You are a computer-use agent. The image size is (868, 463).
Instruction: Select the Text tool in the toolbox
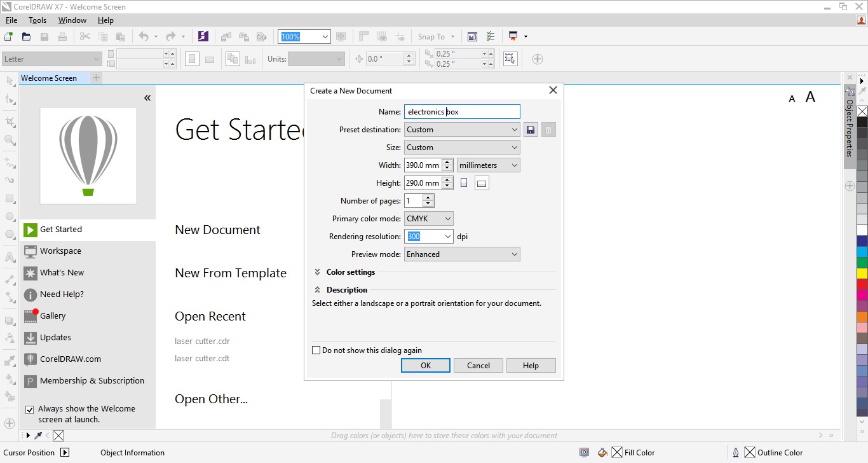pos(10,258)
